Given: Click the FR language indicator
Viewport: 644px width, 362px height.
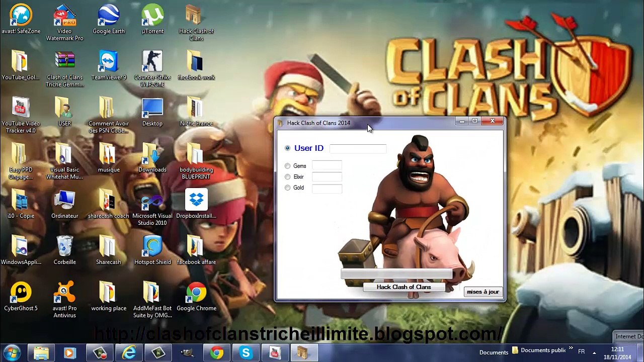Looking at the screenshot, I should click(581, 352).
